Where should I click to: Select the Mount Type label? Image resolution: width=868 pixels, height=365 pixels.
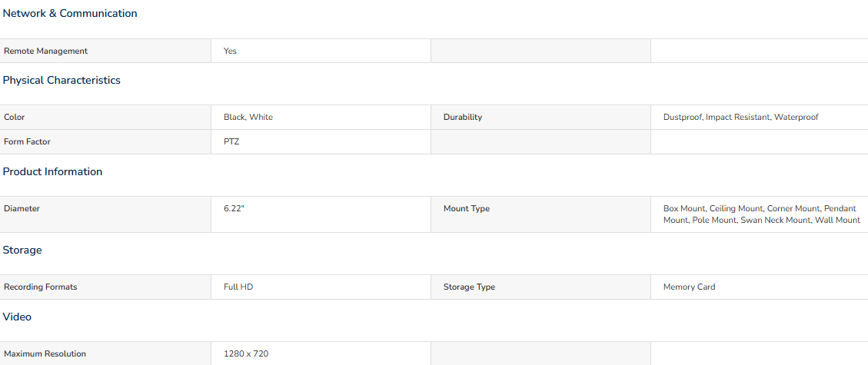click(x=467, y=209)
